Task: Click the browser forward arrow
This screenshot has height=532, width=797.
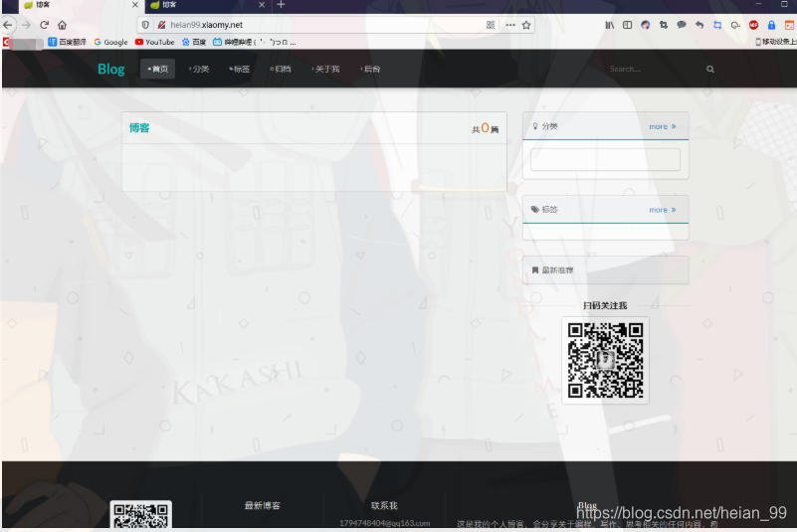Action: point(26,25)
